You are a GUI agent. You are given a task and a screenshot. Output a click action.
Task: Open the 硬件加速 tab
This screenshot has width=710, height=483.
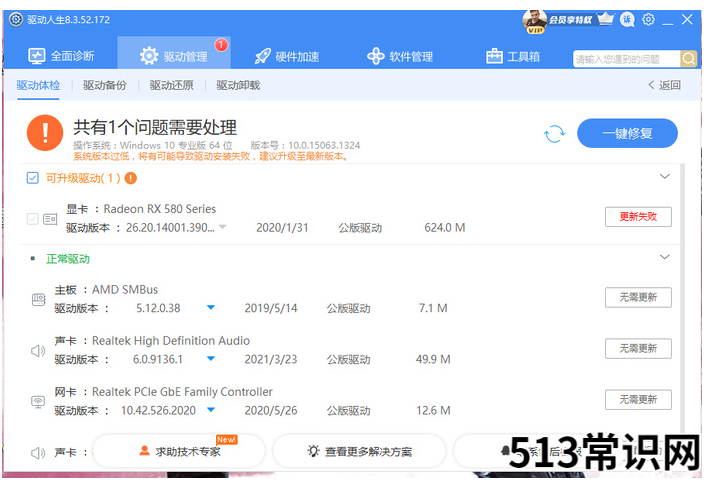pos(287,57)
